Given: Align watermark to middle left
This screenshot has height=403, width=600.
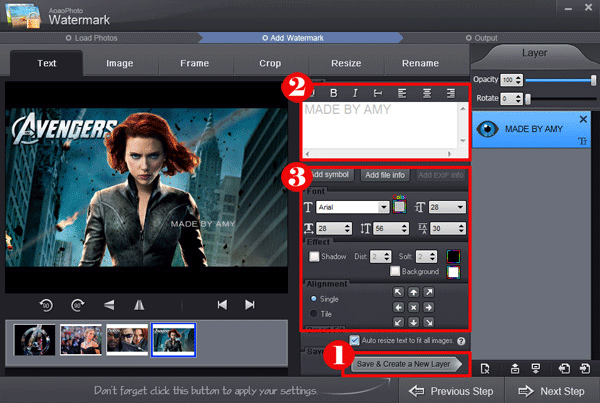Looking at the screenshot, I should coord(398,307).
